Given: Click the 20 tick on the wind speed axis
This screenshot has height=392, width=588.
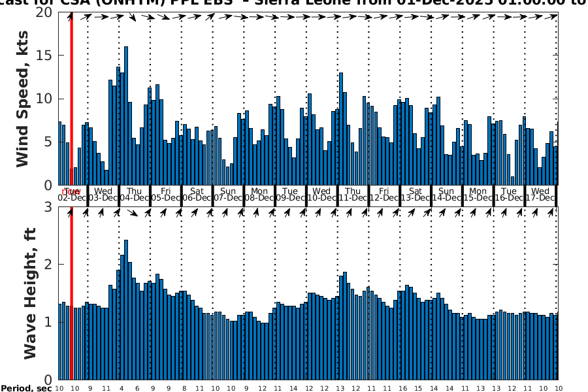Looking at the screenshot, I should 44,13.
